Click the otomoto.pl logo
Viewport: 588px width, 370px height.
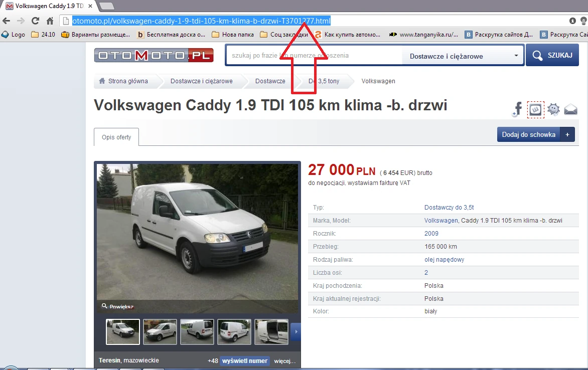pyautogui.click(x=153, y=55)
